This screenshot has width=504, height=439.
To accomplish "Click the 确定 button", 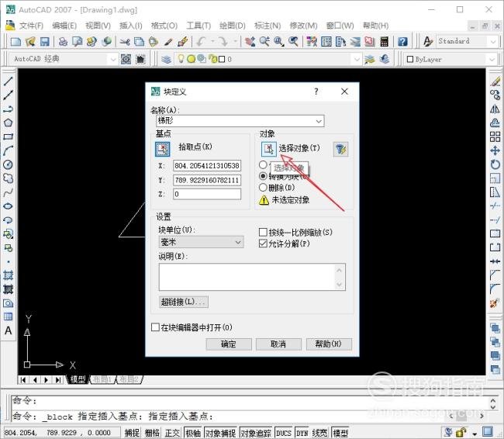I will coord(229,344).
